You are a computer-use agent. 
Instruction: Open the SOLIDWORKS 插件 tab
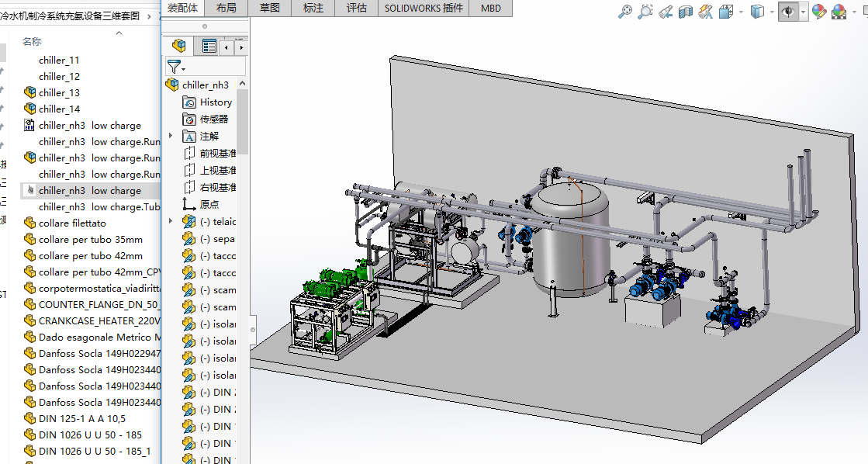pyautogui.click(x=424, y=8)
